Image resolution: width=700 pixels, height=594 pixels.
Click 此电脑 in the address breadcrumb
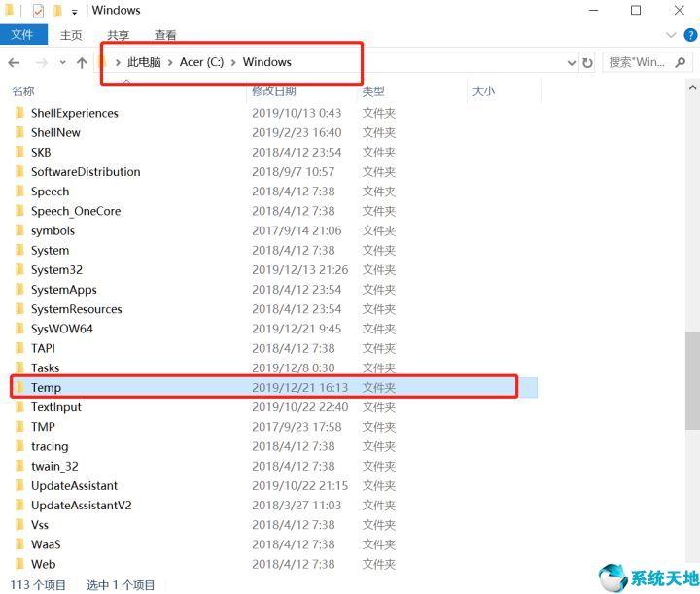[x=144, y=62]
